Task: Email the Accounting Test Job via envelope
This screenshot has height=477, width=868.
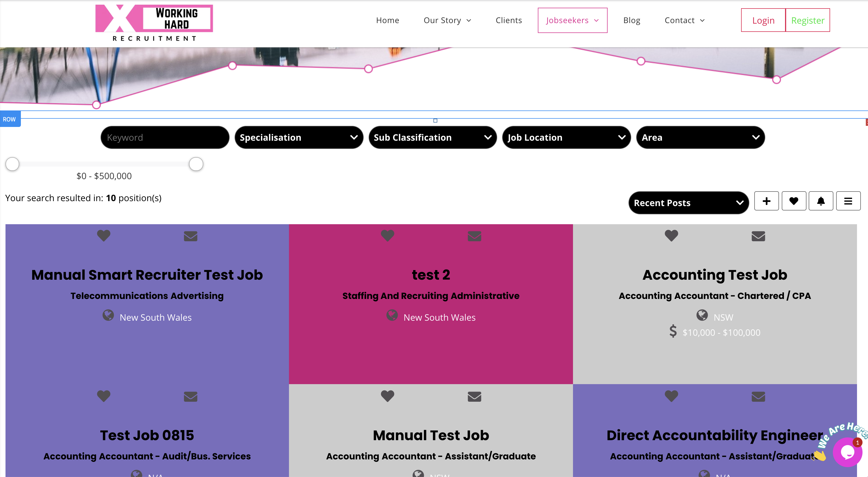Action: pos(758,236)
